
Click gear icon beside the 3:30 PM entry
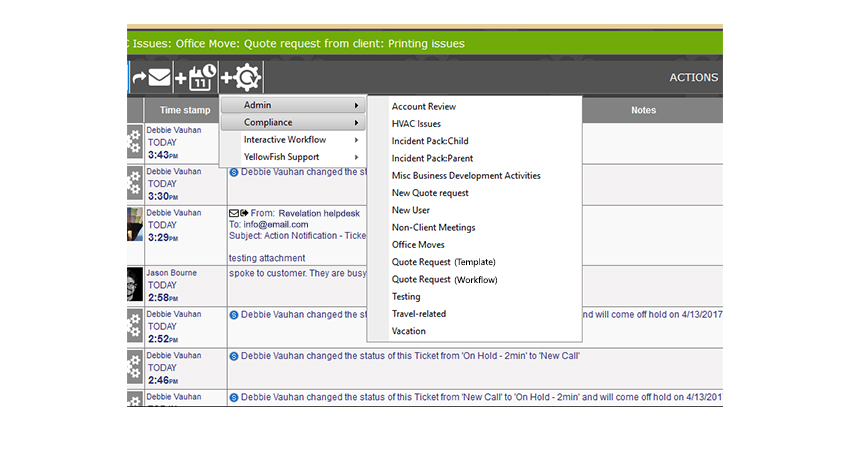[135, 183]
